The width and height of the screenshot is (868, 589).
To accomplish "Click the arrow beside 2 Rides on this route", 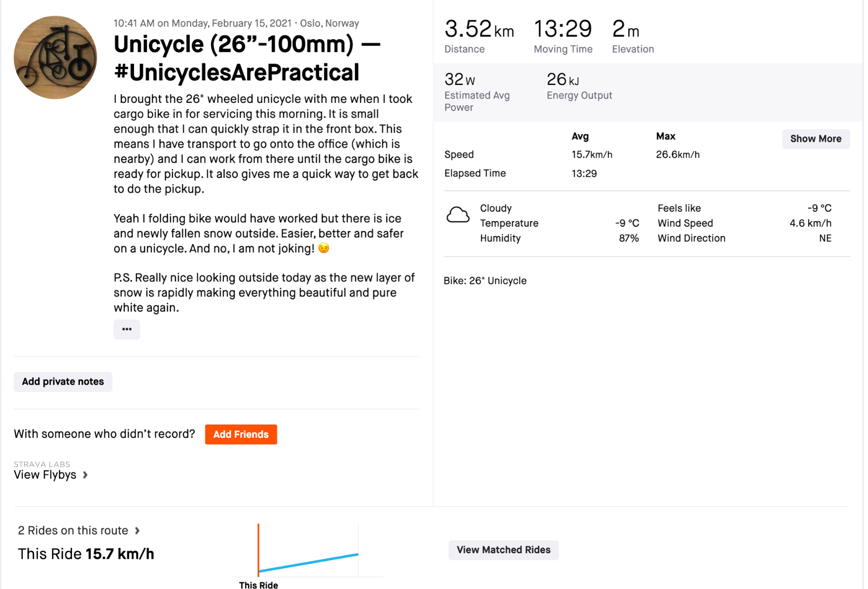I will [x=138, y=530].
